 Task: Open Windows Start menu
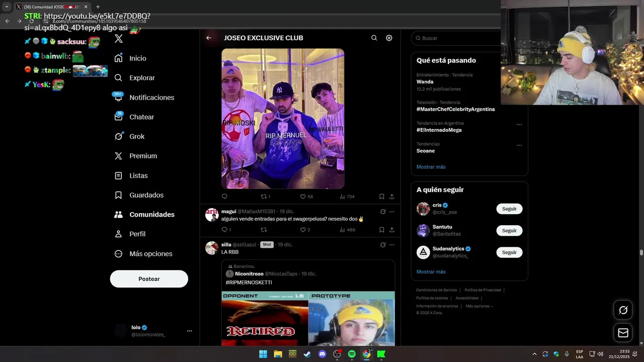click(x=263, y=354)
